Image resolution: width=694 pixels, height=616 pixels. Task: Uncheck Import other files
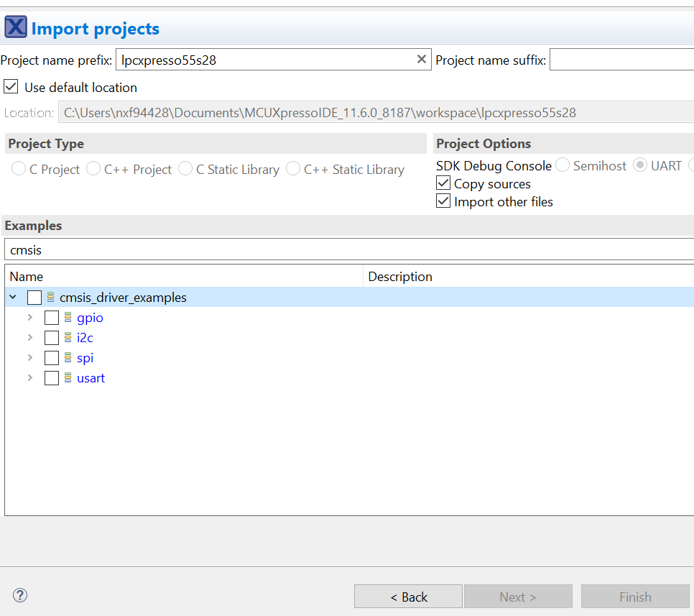[x=443, y=201]
